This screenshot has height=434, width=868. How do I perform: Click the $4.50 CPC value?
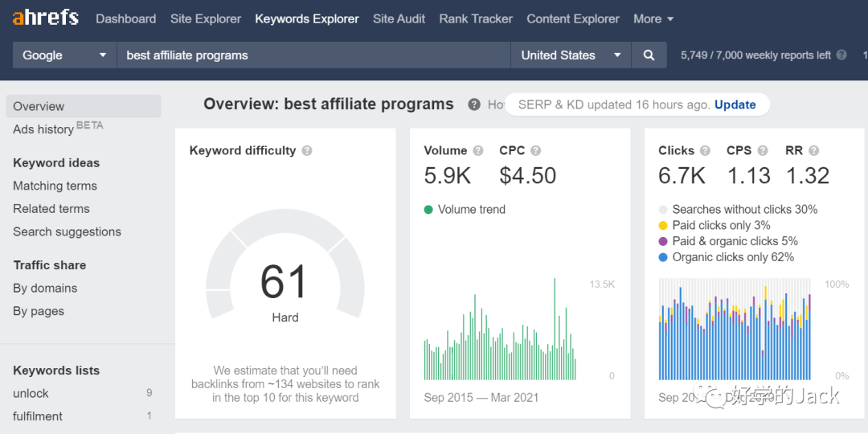(527, 175)
